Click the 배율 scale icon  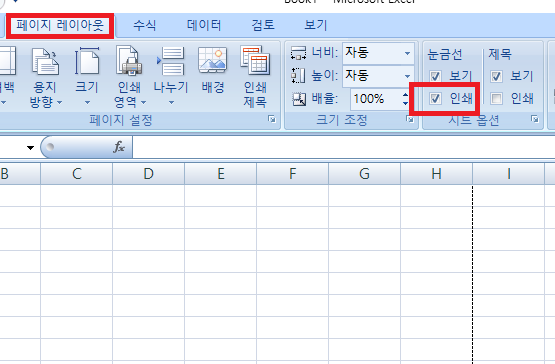[299, 99]
